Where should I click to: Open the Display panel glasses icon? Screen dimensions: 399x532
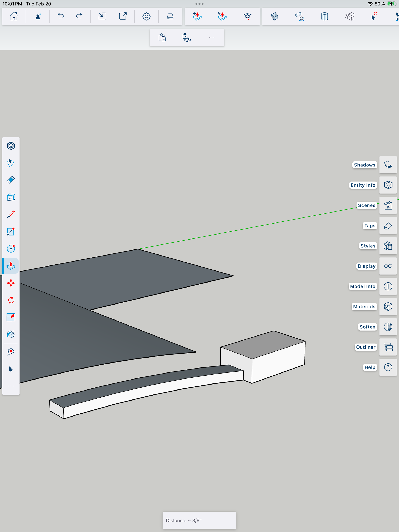click(388, 266)
